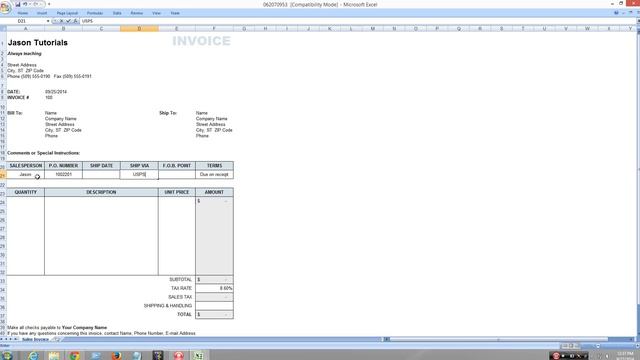Open Firefox from taskbar
This screenshot has height=360, width=640.
point(116,355)
